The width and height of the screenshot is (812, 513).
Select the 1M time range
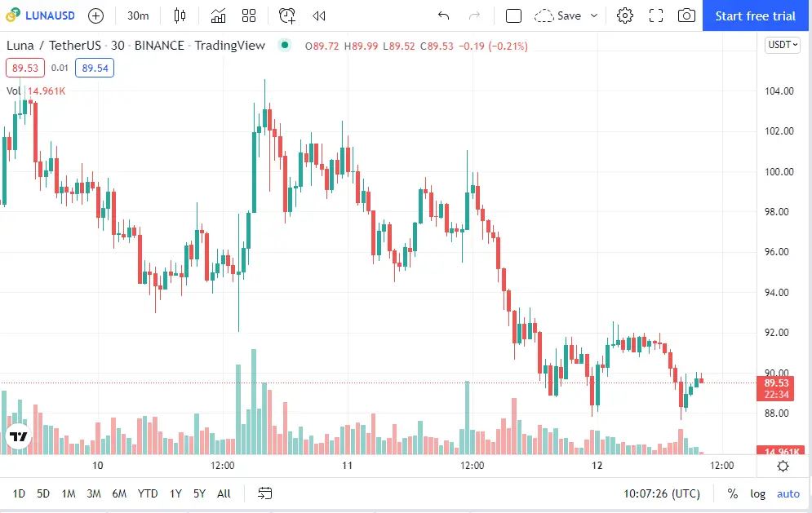click(69, 494)
